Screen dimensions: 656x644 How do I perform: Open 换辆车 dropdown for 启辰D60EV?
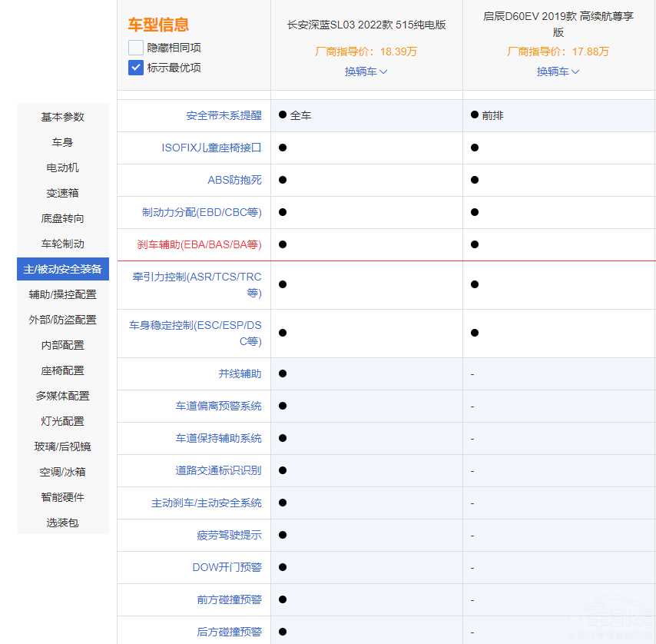tap(558, 71)
